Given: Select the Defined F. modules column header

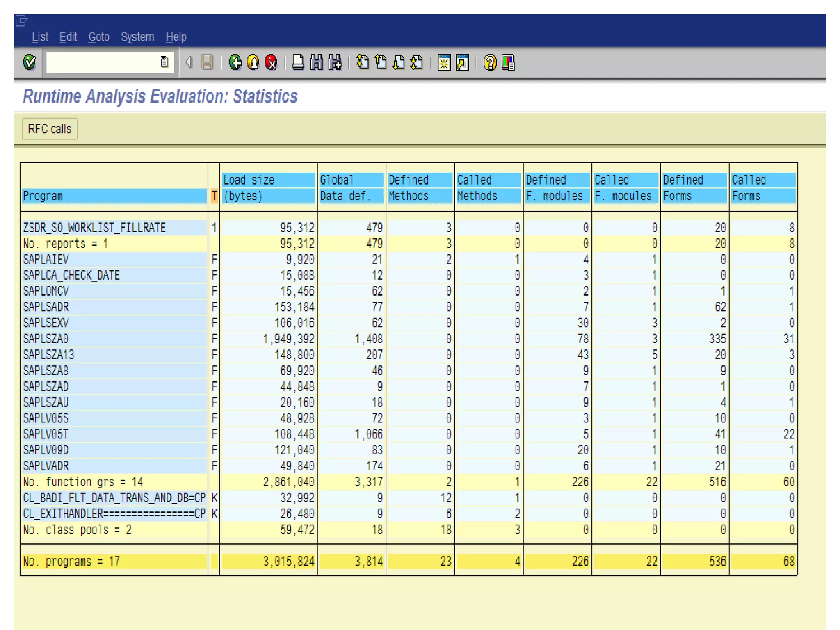Looking at the screenshot, I should [557, 188].
